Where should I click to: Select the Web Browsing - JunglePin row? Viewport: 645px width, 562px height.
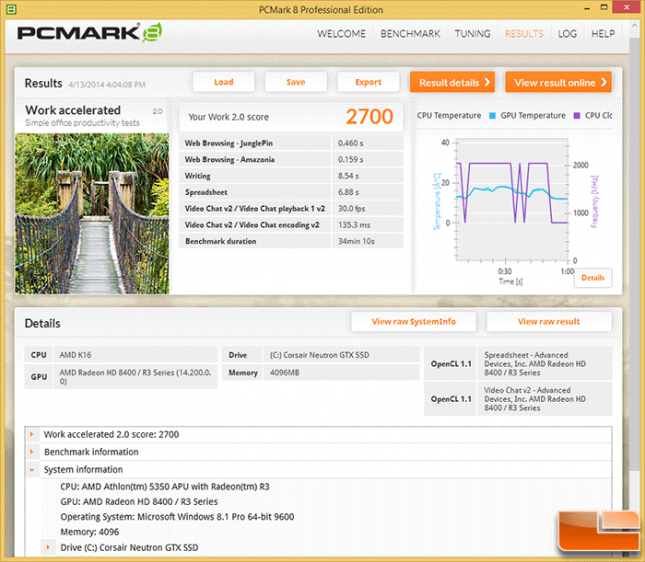[291, 143]
